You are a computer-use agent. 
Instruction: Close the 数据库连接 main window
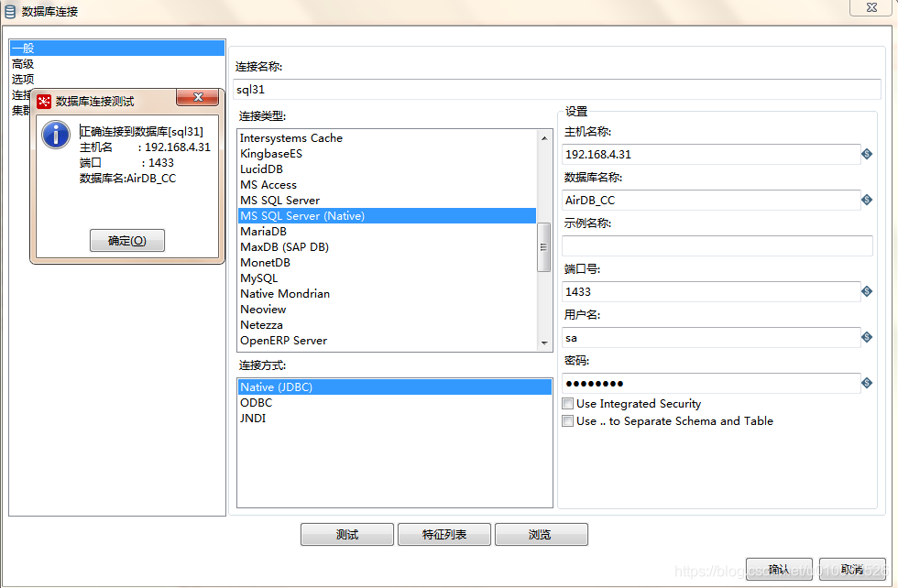(x=871, y=7)
